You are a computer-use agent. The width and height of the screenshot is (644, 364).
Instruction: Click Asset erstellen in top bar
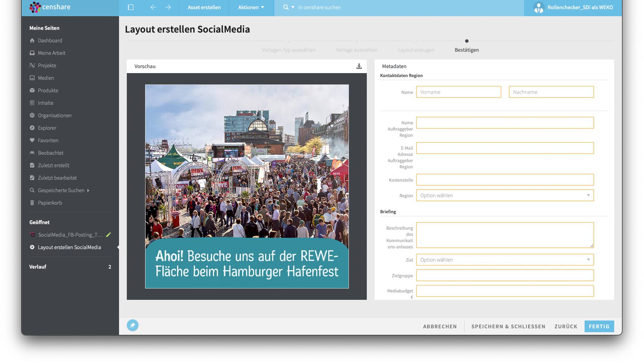point(204,7)
